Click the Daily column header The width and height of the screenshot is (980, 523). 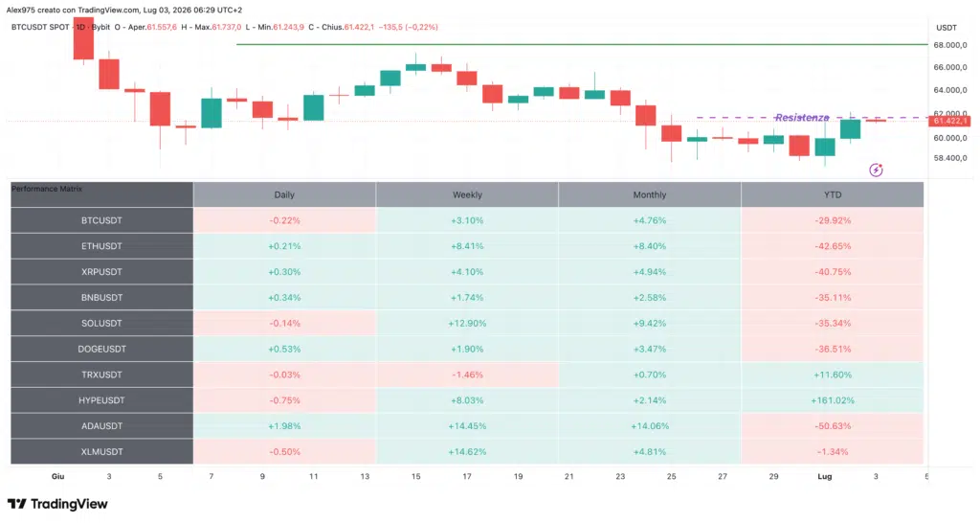click(x=284, y=194)
